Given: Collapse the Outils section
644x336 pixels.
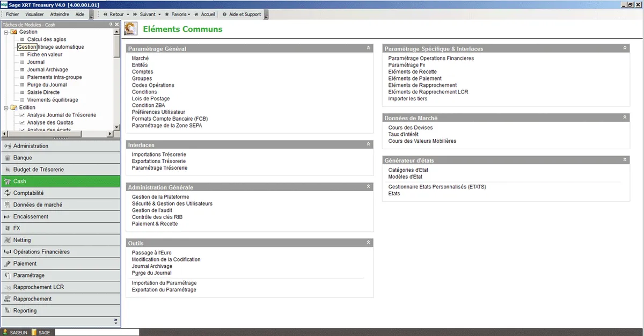Looking at the screenshot, I should (369, 243).
